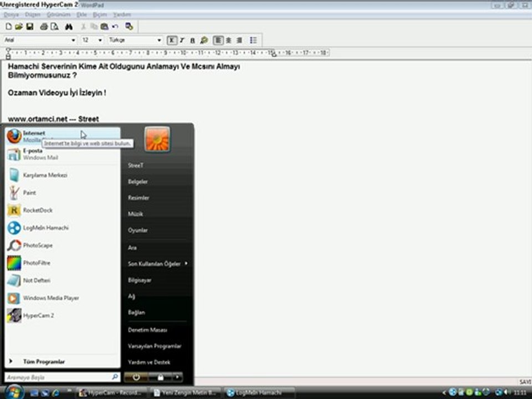Open Print Preview from toolbar
The image size is (532, 399).
(55, 27)
